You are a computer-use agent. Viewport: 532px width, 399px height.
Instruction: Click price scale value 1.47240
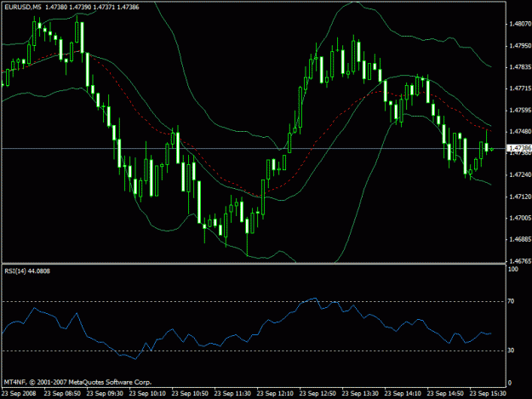(520, 174)
